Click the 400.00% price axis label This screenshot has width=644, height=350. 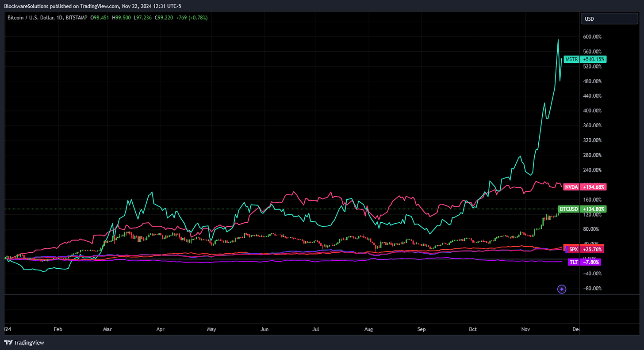tap(593, 111)
